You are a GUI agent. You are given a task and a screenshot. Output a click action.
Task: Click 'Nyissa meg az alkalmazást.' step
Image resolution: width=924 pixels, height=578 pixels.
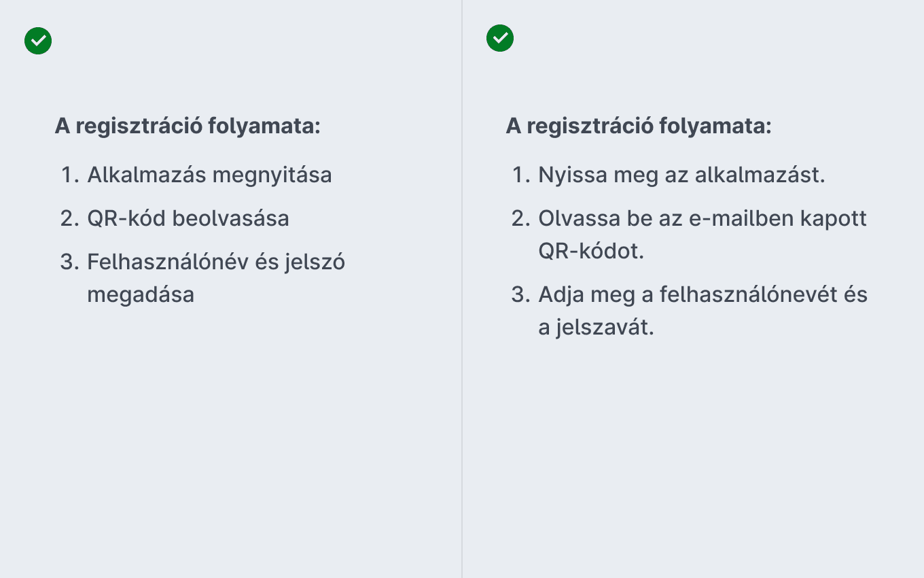(x=681, y=175)
